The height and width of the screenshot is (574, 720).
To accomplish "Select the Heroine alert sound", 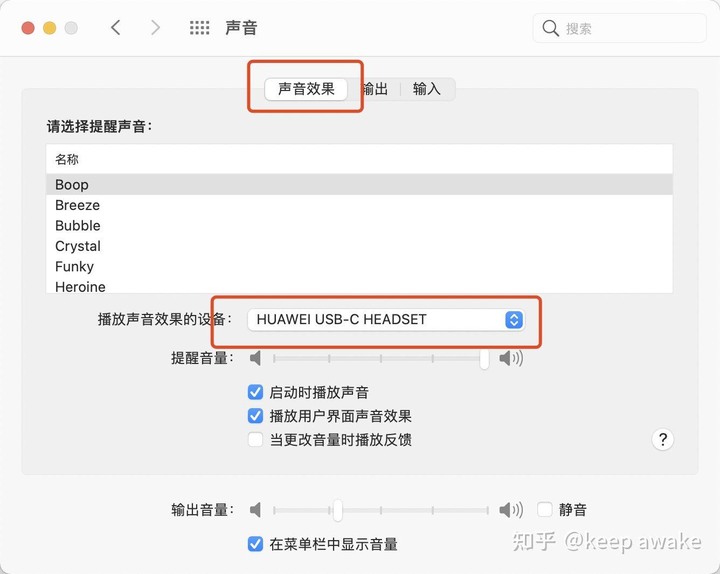I will (359, 287).
